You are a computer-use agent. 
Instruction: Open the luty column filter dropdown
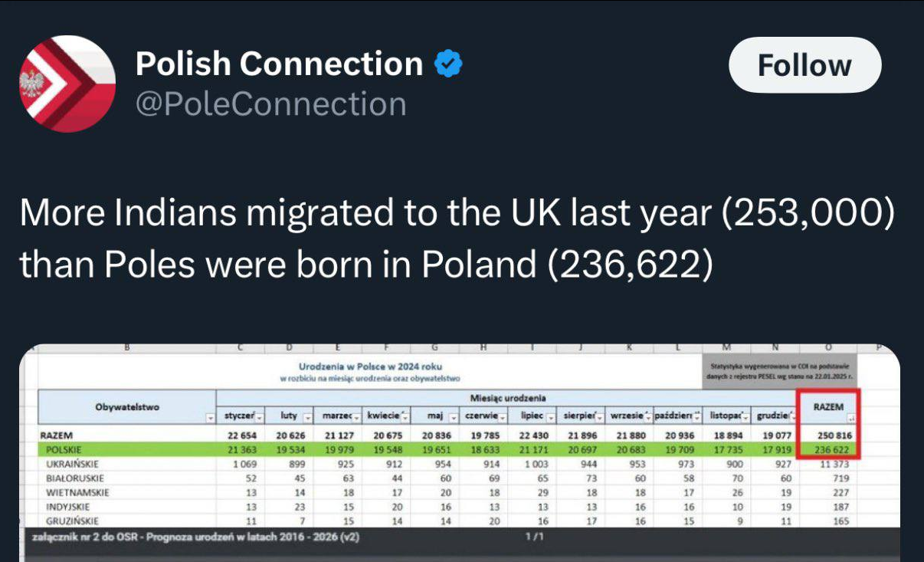[x=307, y=417]
